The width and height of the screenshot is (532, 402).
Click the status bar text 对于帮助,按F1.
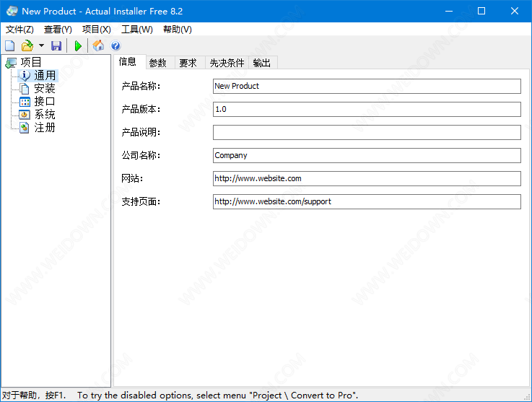coord(34,396)
